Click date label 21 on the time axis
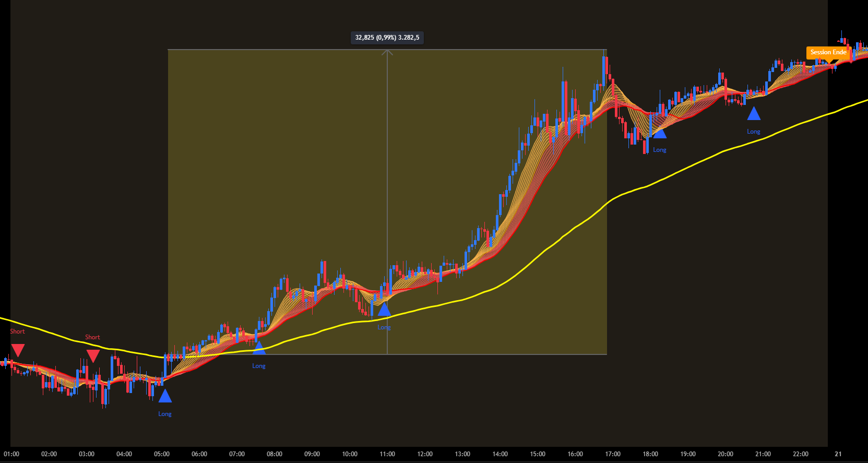Screen dimensions: 868x463 tap(838, 454)
